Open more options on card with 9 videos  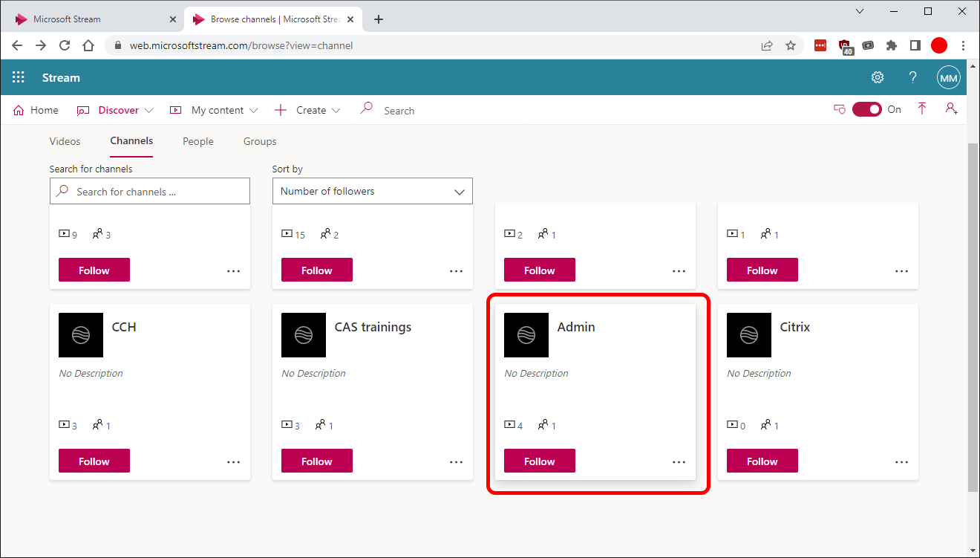pos(234,270)
